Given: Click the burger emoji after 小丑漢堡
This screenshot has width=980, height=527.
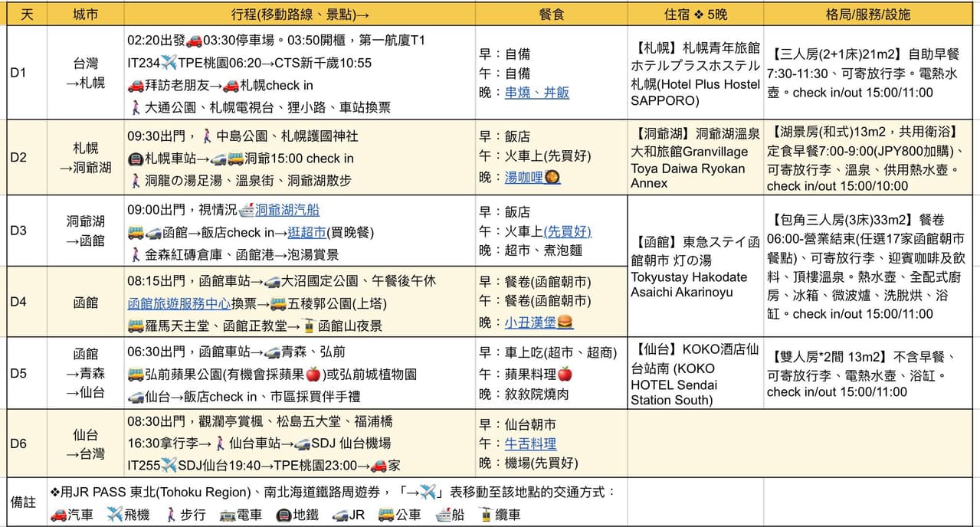Looking at the screenshot, I should click(x=566, y=323).
